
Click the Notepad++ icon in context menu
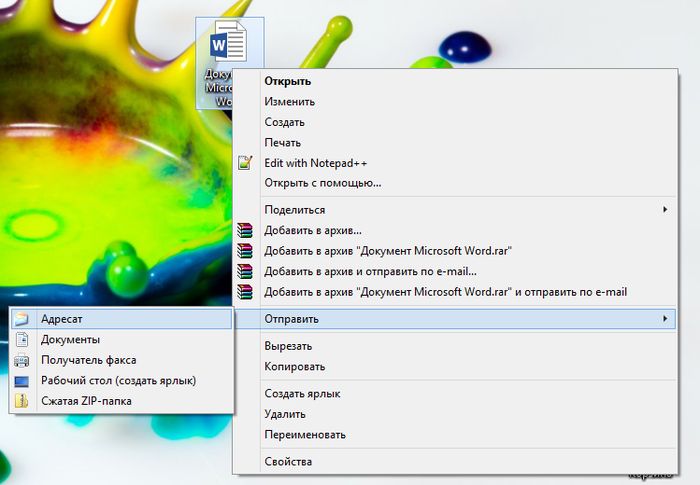pyautogui.click(x=246, y=163)
